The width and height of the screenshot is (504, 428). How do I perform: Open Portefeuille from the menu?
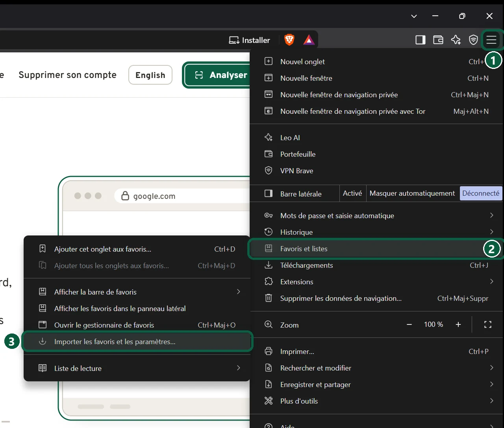coord(376,154)
